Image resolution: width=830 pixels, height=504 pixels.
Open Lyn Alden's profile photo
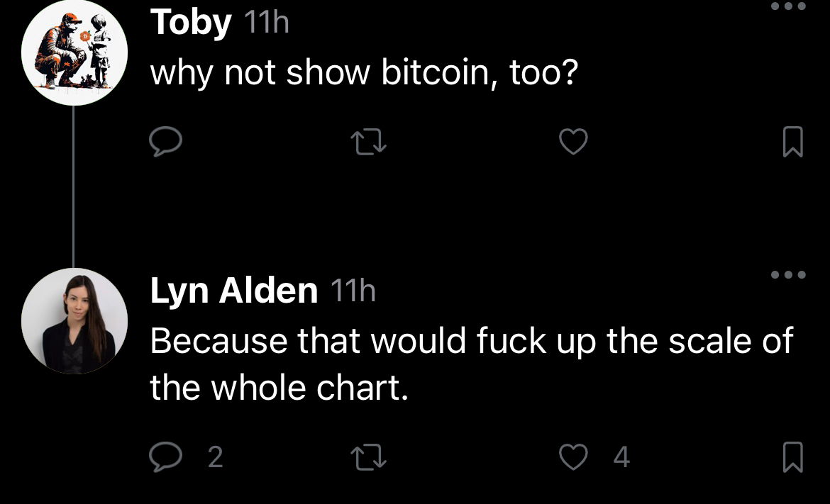point(74,320)
